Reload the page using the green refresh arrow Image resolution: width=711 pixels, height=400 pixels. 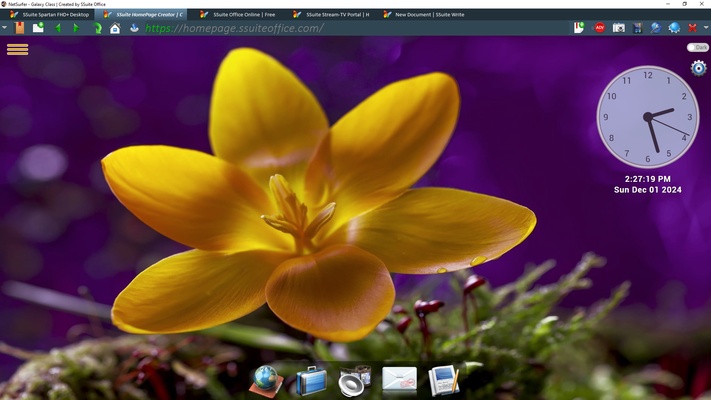(97, 28)
